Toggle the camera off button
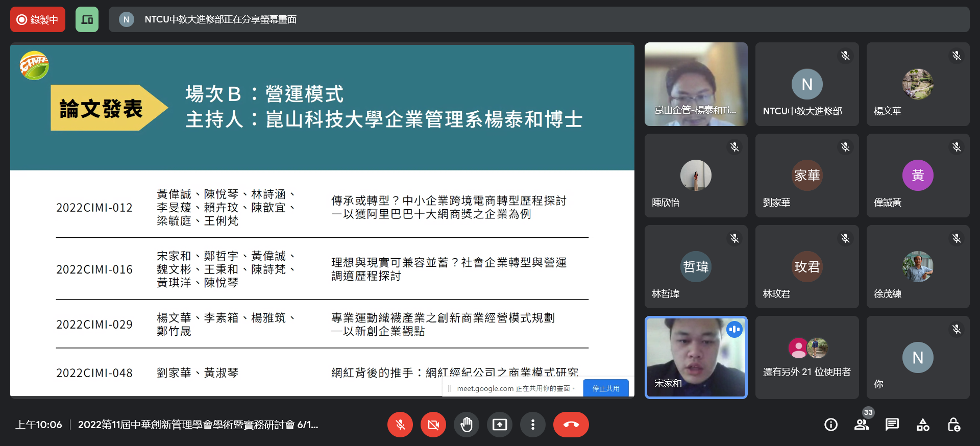This screenshot has height=446, width=980. coord(433,425)
